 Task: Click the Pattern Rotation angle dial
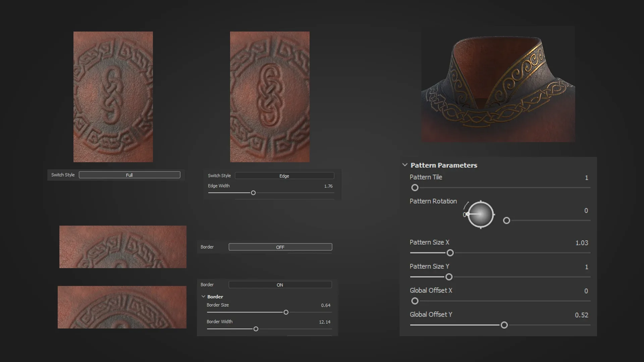pyautogui.click(x=481, y=215)
